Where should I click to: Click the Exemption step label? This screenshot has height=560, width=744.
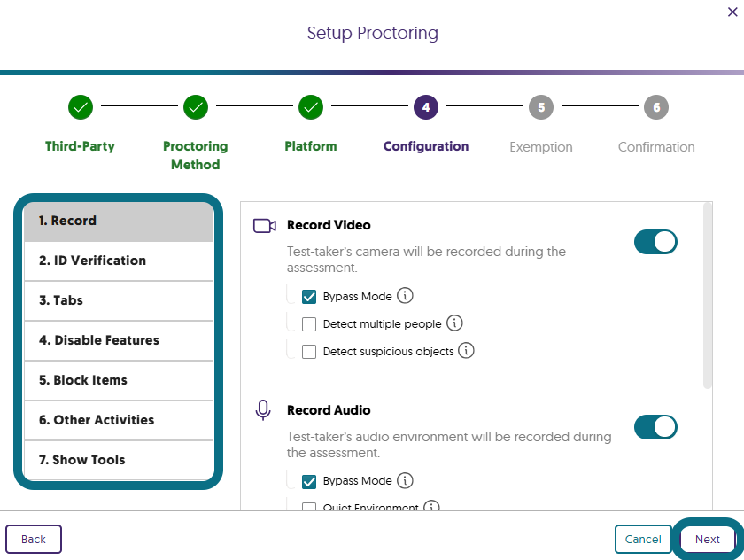(541, 147)
